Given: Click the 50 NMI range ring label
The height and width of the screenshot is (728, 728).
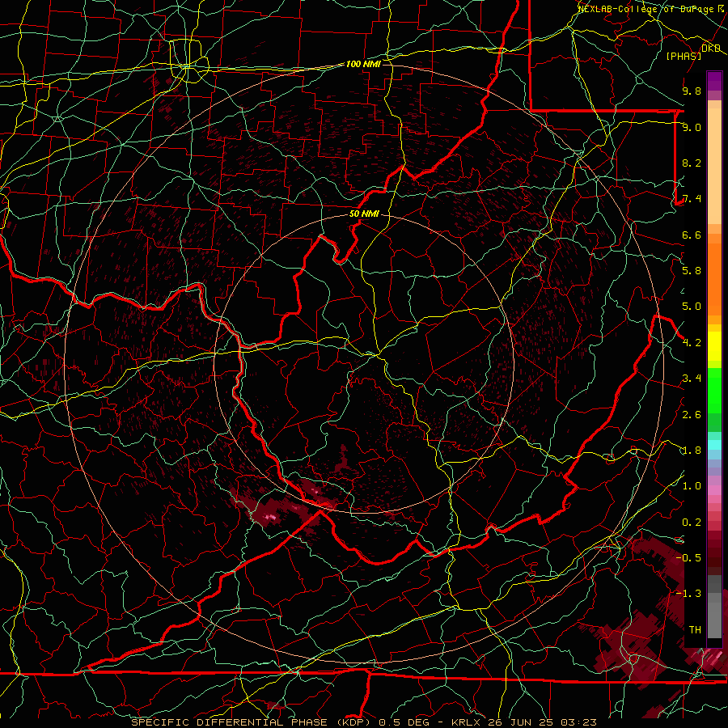Looking at the screenshot, I should pos(364,214).
